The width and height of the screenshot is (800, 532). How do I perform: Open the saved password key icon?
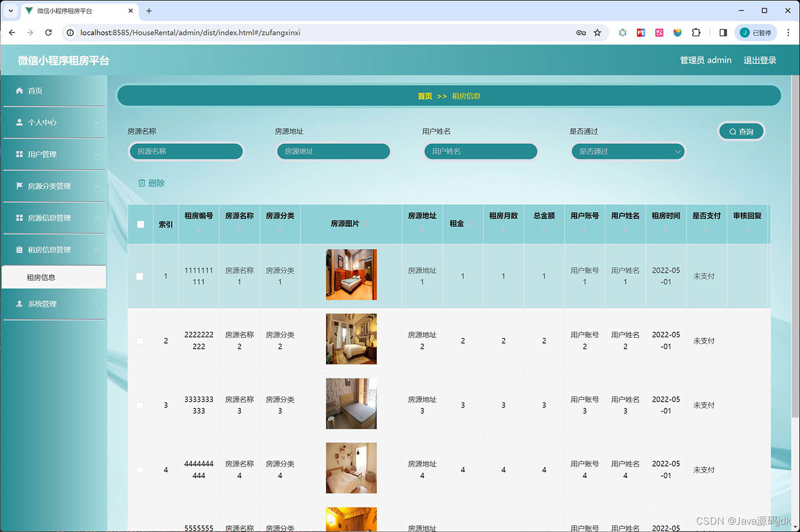coord(581,33)
